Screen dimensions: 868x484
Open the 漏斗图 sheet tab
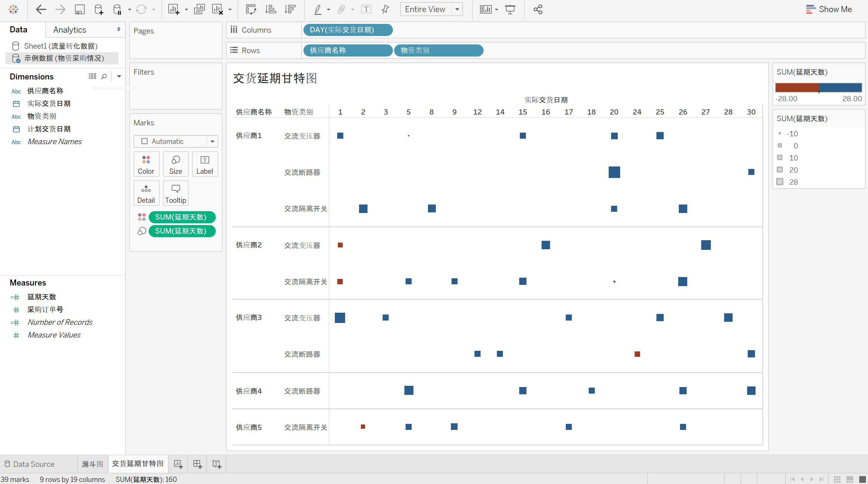92,464
